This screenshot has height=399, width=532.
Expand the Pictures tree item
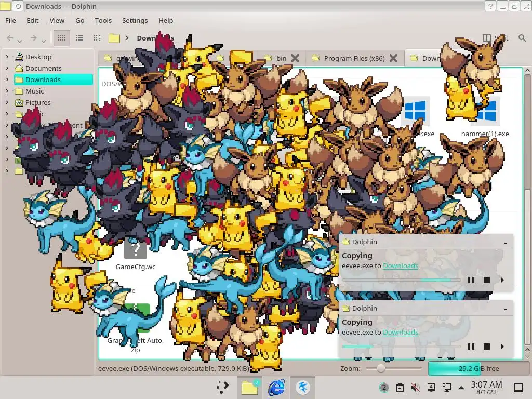tap(7, 102)
